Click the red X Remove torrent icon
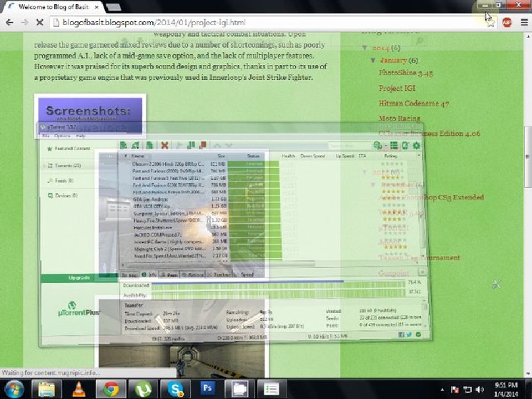532x399 pixels. pyautogui.click(x=165, y=146)
